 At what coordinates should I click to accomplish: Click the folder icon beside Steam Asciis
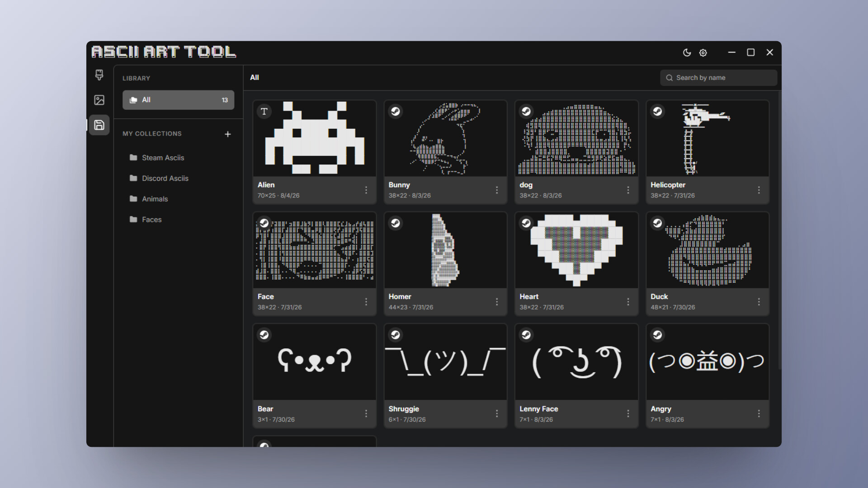133,157
